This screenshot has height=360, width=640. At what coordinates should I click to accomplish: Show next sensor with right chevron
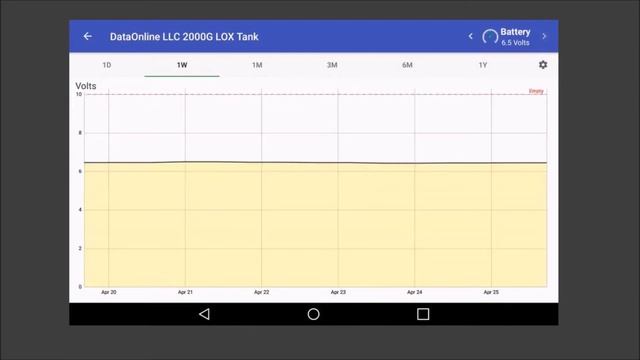point(544,36)
